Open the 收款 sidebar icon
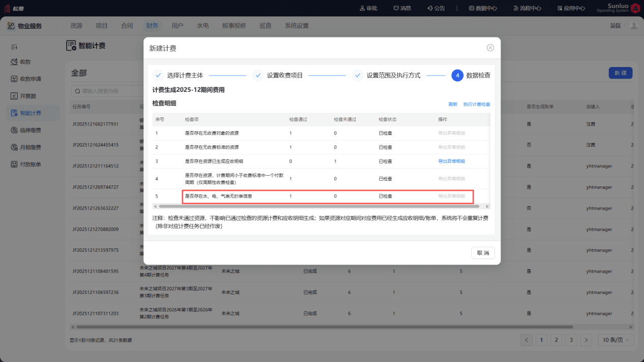Image resolution: width=644 pixels, height=362 pixels. coord(15,62)
